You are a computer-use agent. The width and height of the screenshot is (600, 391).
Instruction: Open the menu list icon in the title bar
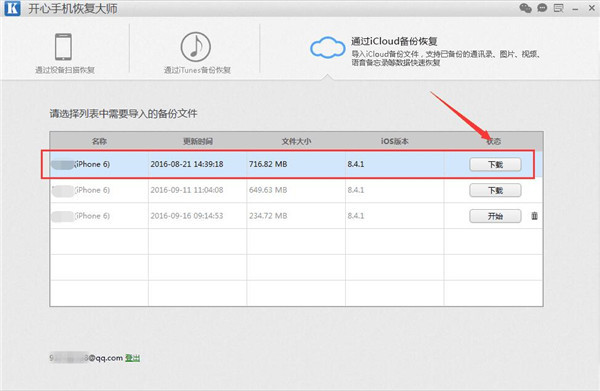click(x=558, y=8)
